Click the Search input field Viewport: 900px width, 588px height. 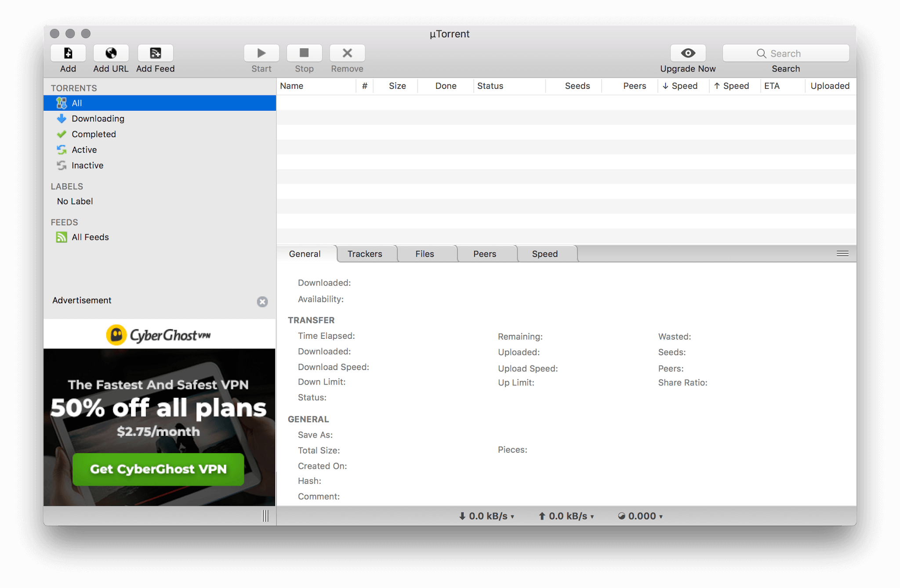click(x=786, y=54)
